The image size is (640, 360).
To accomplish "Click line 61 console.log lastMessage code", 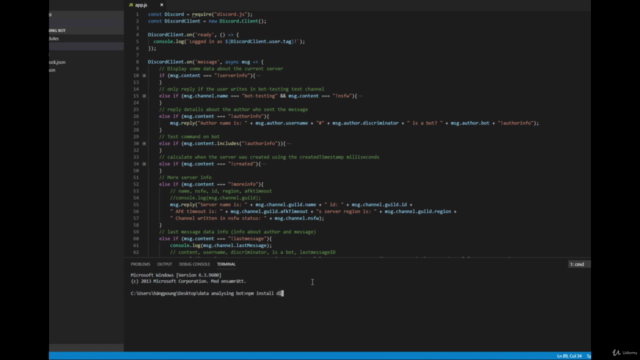I will (x=221, y=246).
